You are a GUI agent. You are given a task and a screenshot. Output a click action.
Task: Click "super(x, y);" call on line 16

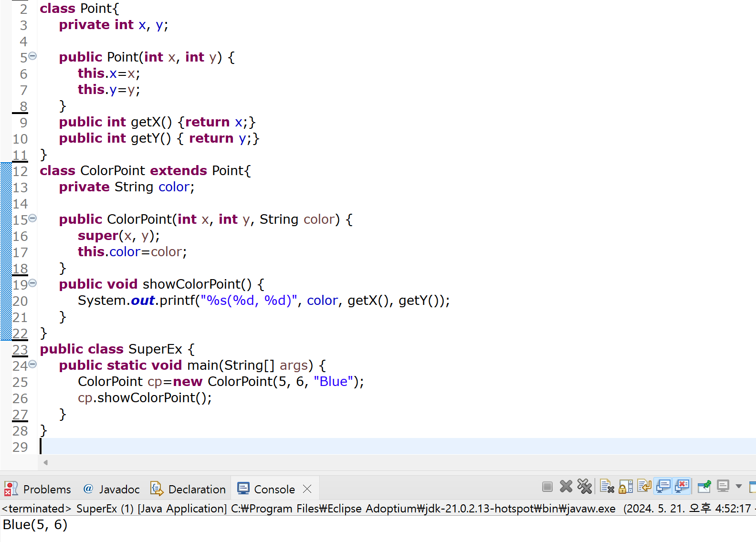coord(119,236)
